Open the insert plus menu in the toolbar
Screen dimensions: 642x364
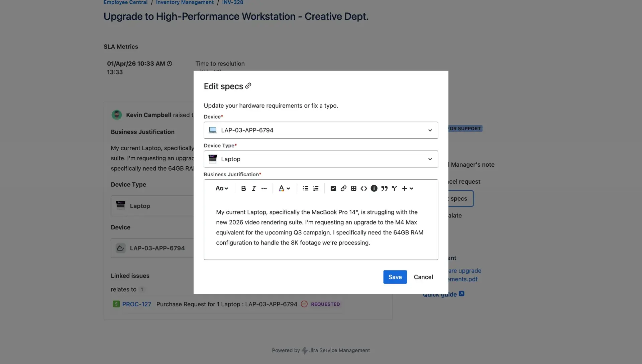[x=408, y=188]
